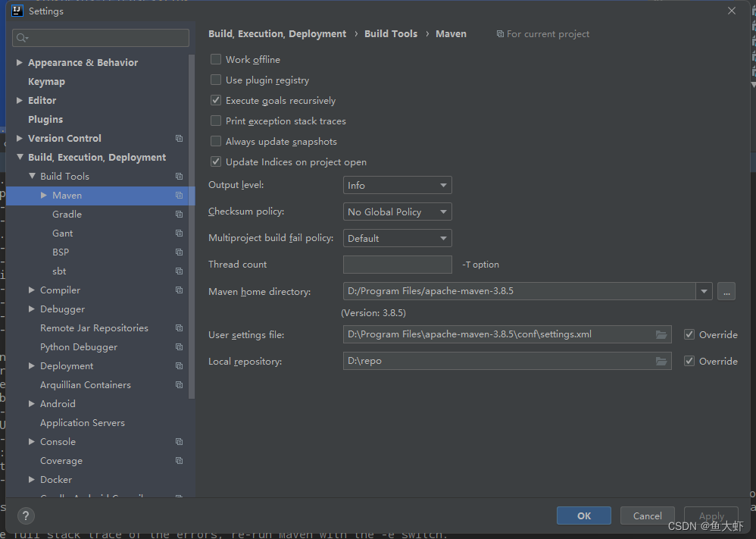Image resolution: width=756 pixels, height=539 pixels.
Task: Select Gradle under Build Tools
Action: pos(67,215)
